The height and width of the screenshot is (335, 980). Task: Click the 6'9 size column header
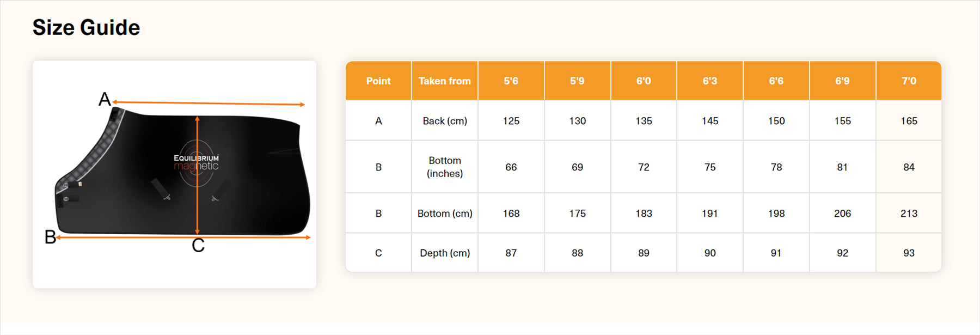pyautogui.click(x=842, y=81)
